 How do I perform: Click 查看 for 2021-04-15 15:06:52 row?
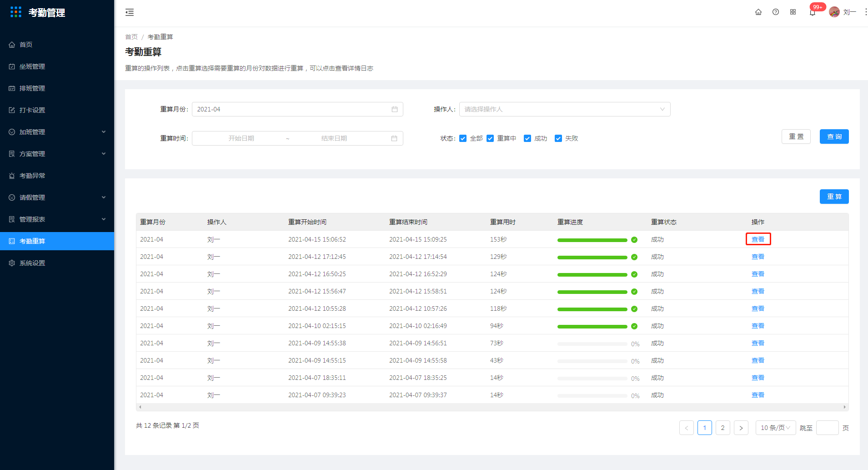click(758, 239)
